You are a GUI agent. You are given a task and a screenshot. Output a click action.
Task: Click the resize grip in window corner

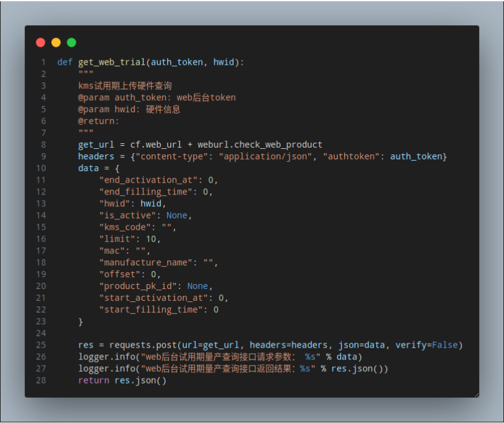pos(477,395)
